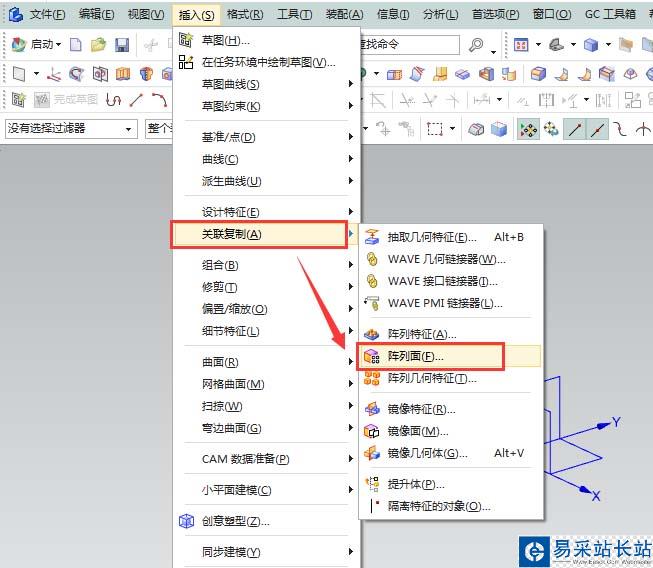The height and width of the screenshot is (568, 653).
Task: Click the open folder icon
Action: click(98, 45)
